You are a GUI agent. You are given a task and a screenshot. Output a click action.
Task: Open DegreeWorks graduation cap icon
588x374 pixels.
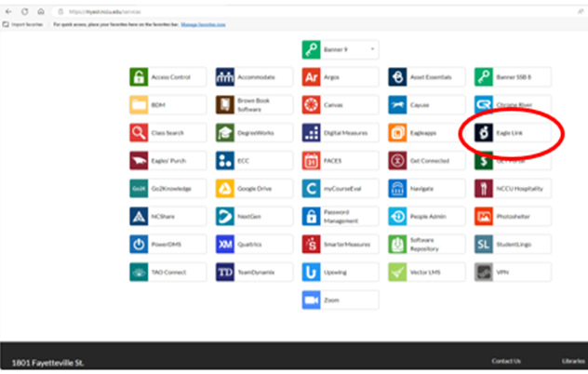pos(225,133)
